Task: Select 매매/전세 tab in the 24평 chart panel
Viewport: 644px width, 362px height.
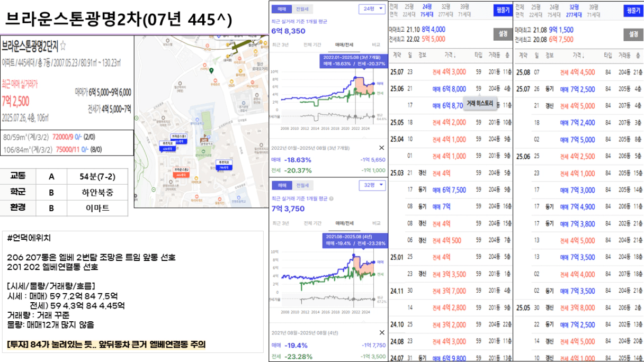Action: [345, 46]
